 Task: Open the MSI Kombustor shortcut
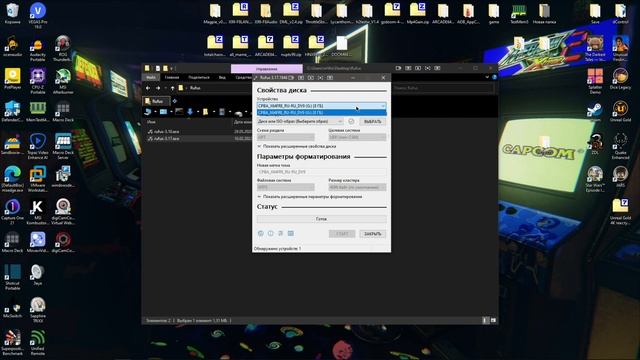[38, 211]
